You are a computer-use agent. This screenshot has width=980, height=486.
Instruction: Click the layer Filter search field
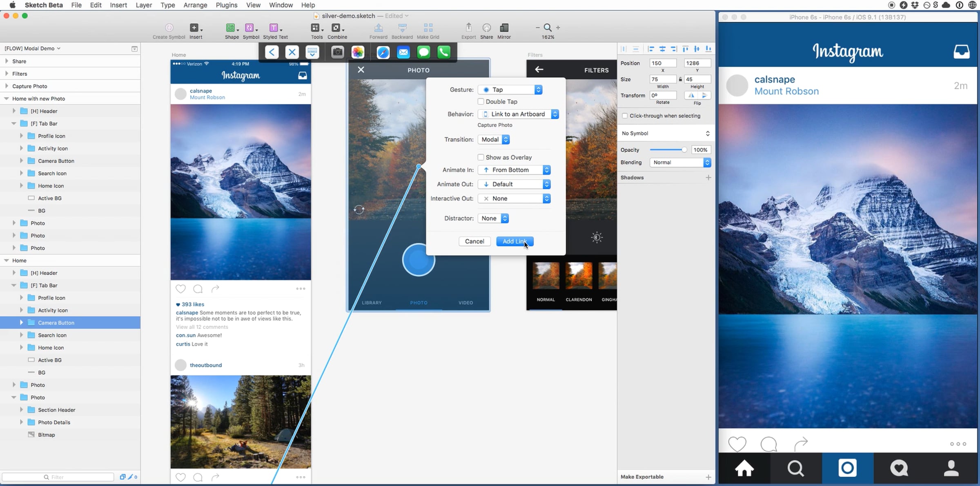(x=58, y=477)
